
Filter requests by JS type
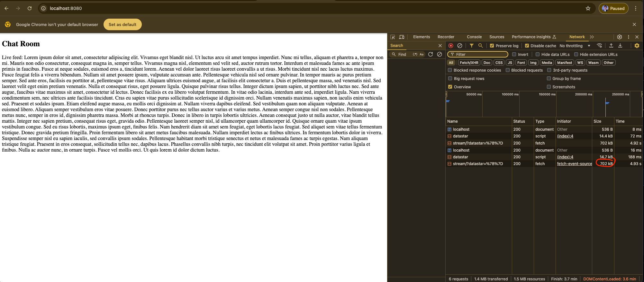point(510,63)
